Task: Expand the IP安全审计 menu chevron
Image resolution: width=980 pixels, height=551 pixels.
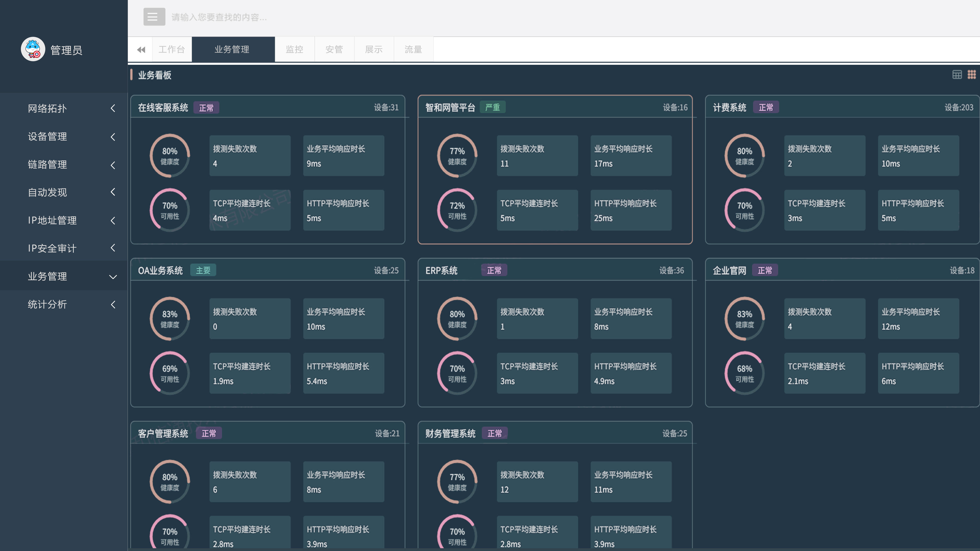Action: pos(113,248)
